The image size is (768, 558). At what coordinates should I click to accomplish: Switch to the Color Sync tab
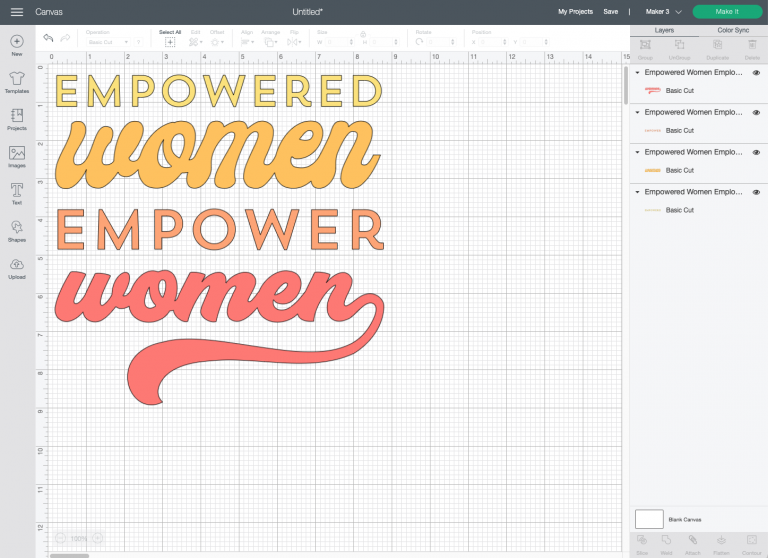(x=733, y=30)
